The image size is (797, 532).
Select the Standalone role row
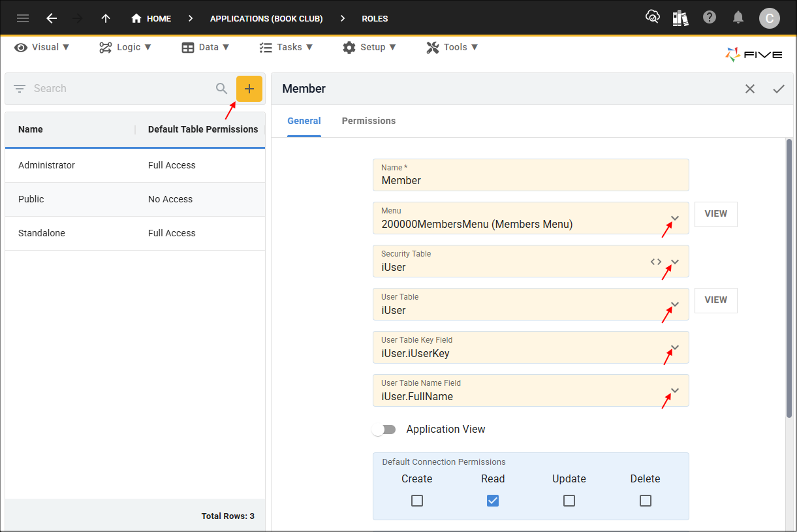click(135, 233)
